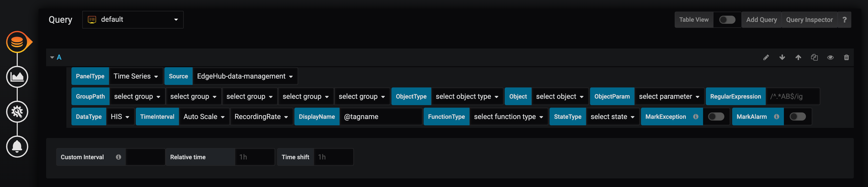This screenshot has width=868, height=187.
Task: Click the pencil edit icon for query A
Action: pos(766,58)
